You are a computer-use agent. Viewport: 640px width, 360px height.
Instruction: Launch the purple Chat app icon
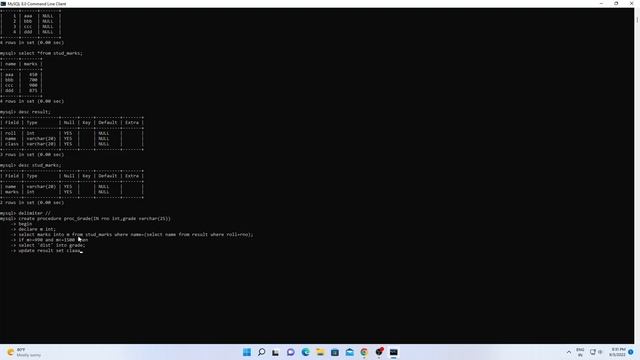tap(291, 352)
